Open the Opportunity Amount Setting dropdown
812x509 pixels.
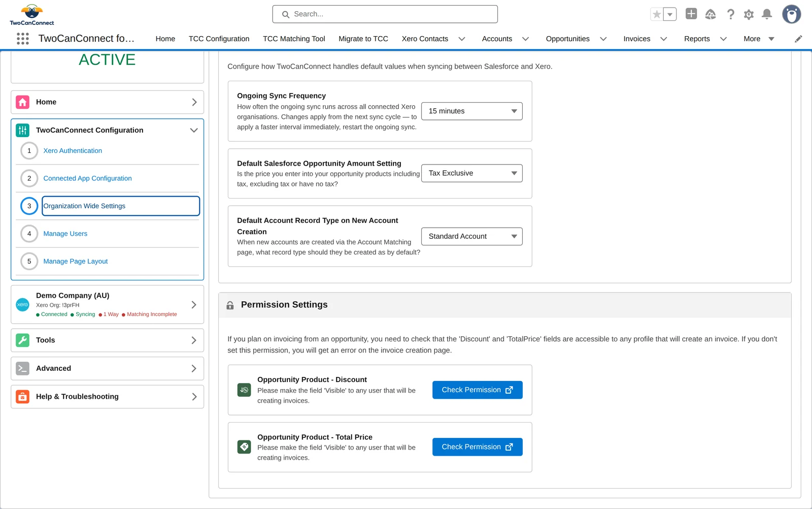click(472, 173)
